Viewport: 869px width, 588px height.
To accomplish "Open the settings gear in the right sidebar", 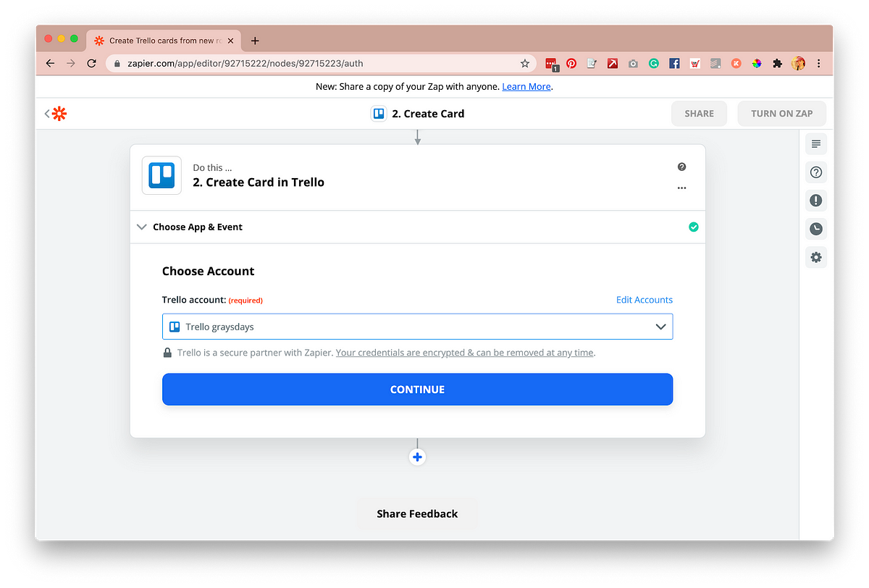I will click(x=816, y=257).
